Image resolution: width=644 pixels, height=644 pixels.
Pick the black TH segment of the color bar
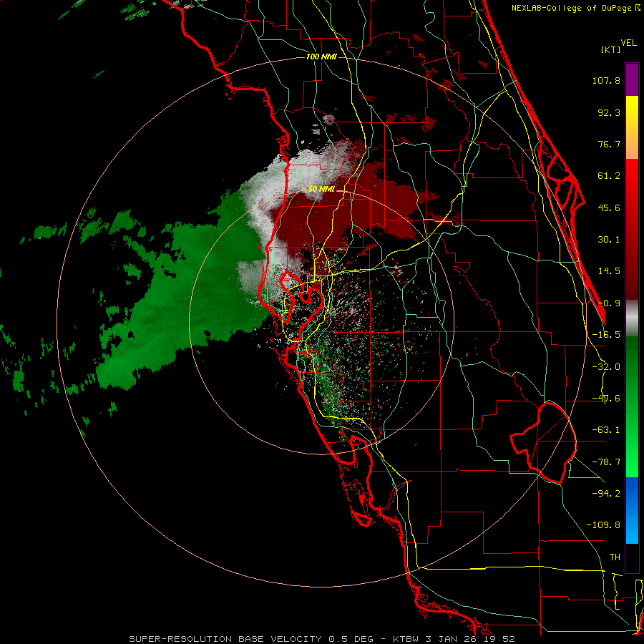(632, 557)
